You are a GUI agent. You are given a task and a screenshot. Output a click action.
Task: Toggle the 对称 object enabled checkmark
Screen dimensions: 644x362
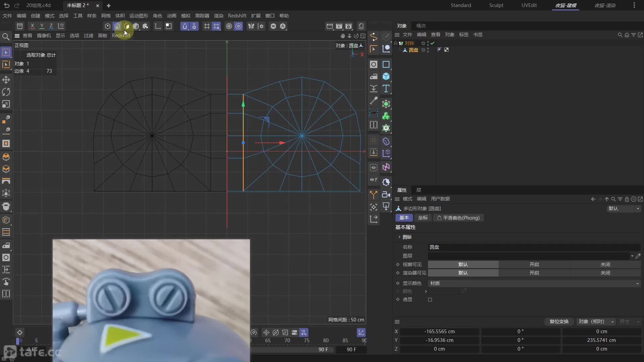[x=432, y=43]
